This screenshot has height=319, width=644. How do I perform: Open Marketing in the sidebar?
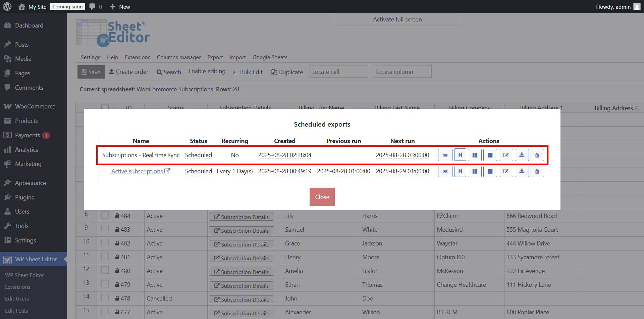[x=34, y=164]
